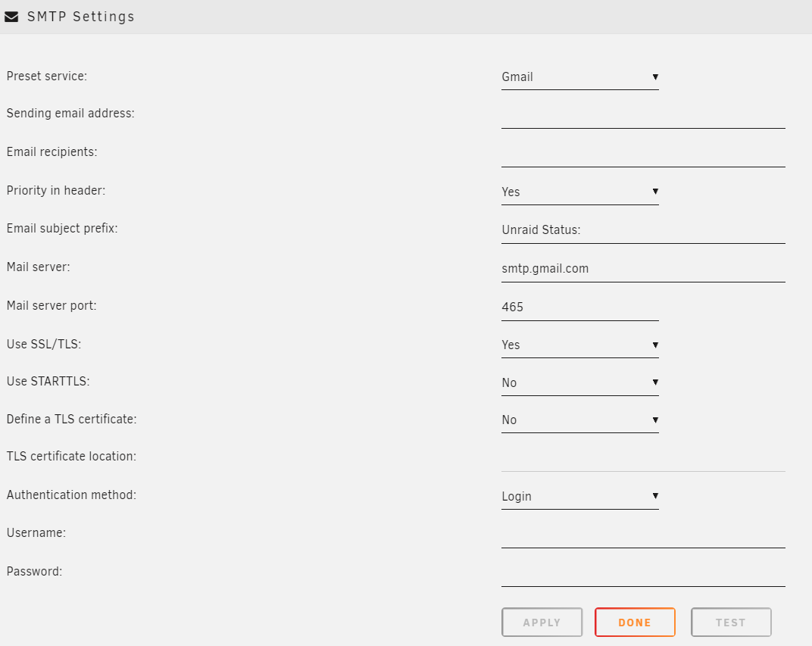Edit the Email subject prefix field
The width and height of the screenshot is (812, 646).
(643, 230)
